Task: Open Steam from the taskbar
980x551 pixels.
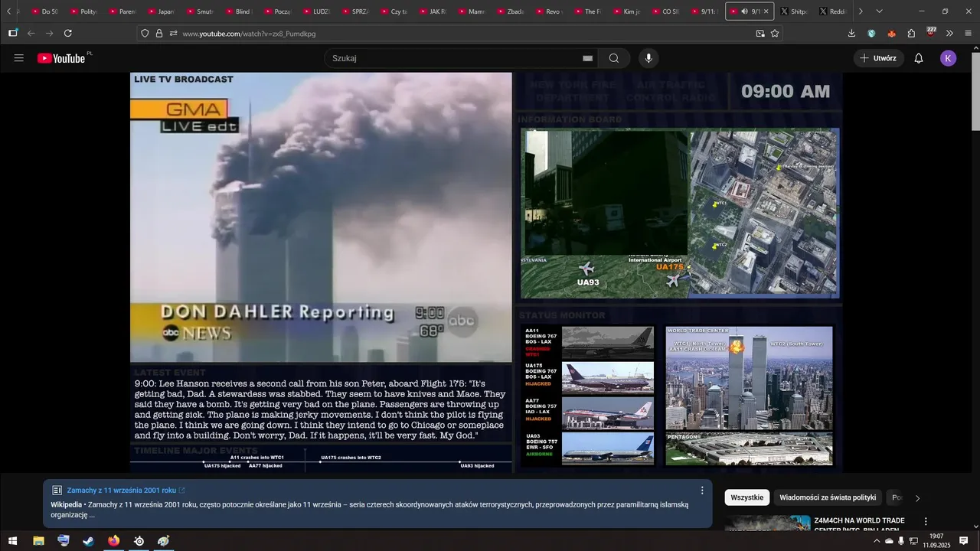Action: pos(89,541)
